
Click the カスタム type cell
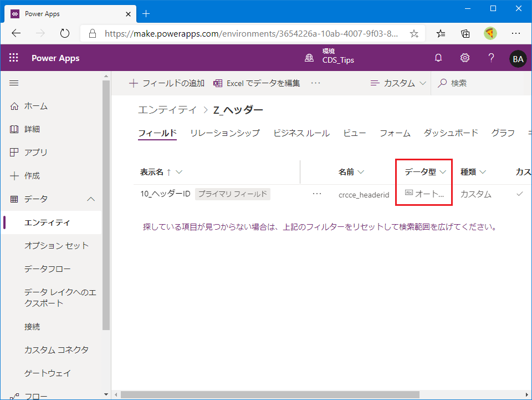coord(475,194)
